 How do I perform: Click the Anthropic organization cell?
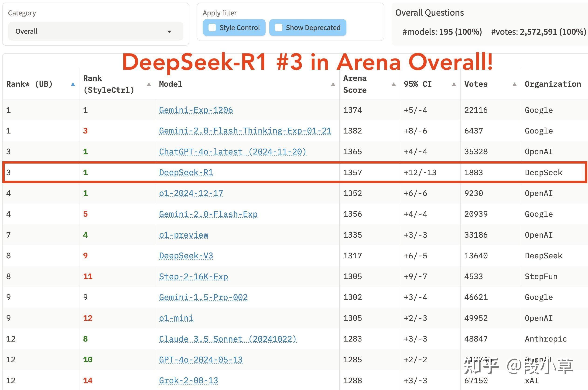pos(546,339)
